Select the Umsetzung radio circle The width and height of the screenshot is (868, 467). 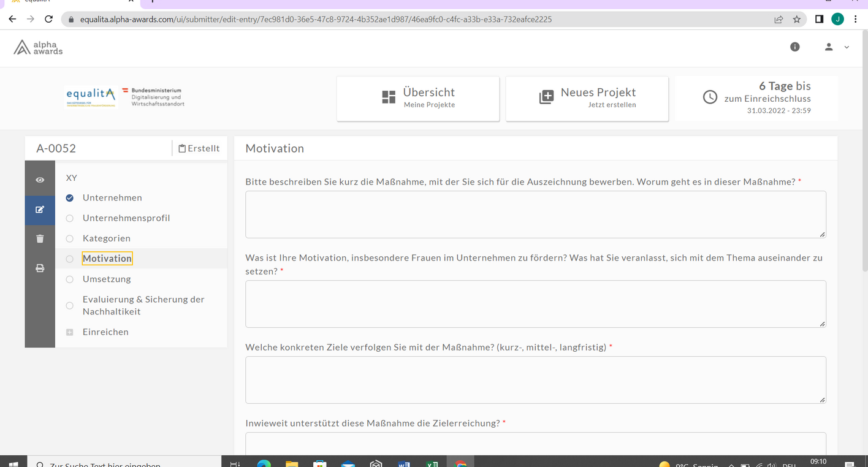(70, 279)
